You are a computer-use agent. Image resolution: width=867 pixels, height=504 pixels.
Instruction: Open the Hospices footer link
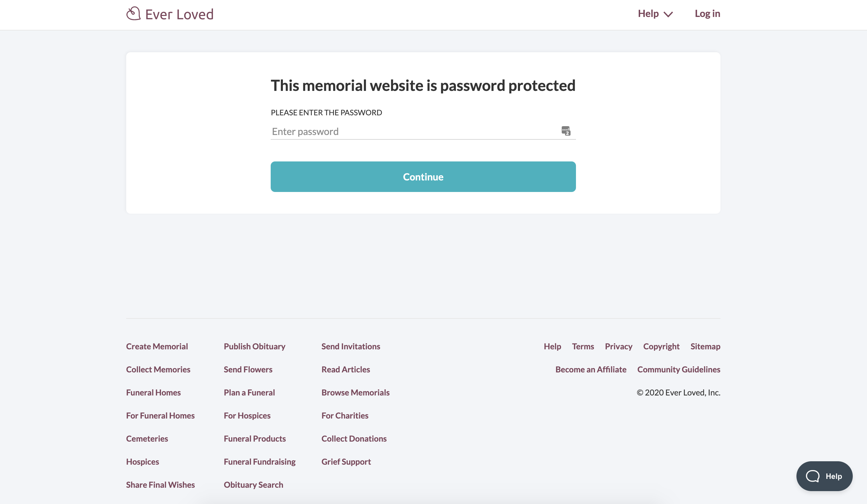point(142,461)
